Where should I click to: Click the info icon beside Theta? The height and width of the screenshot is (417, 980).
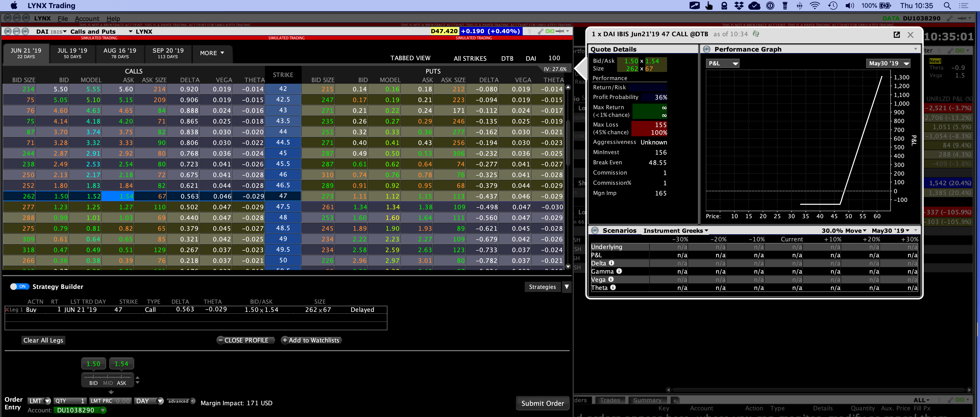tap(613, 287)
